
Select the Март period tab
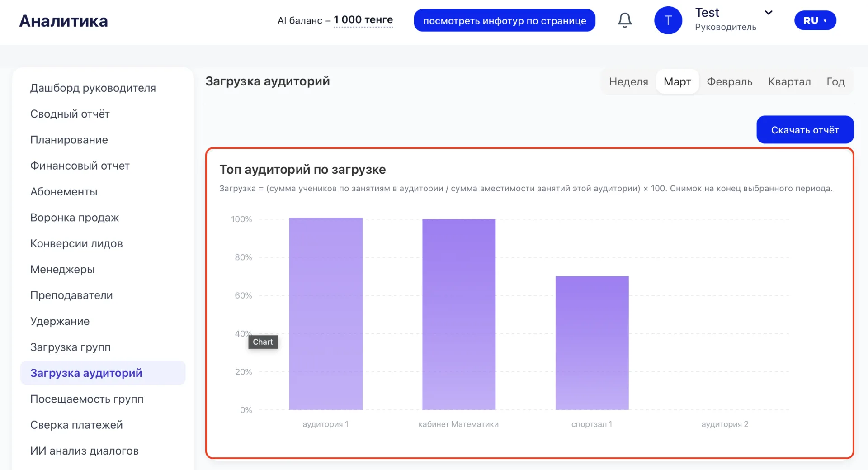point(677,81)
